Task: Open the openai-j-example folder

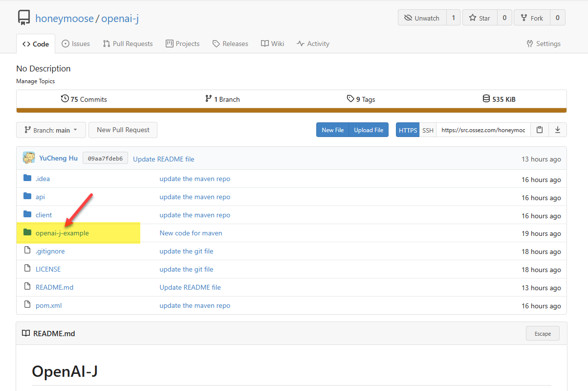Action: (62, 233)
